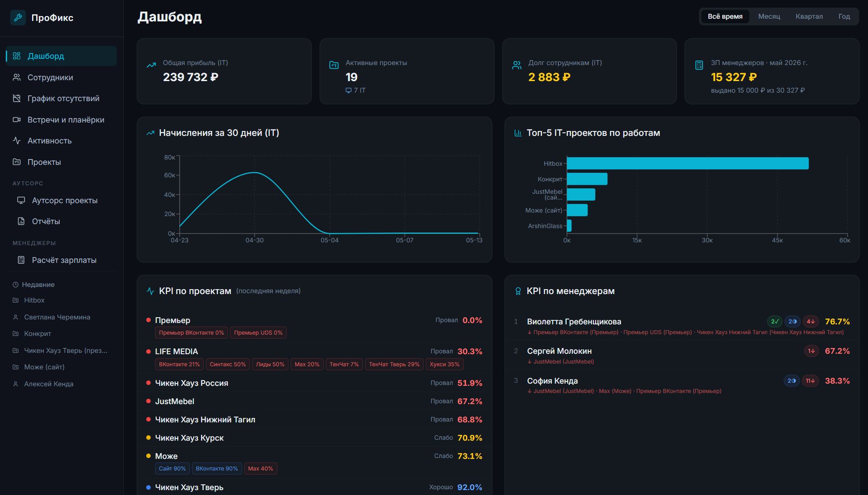Screen dimensions: 868x495
Task: Select the Год period tab
Action: tap(844, 16)
